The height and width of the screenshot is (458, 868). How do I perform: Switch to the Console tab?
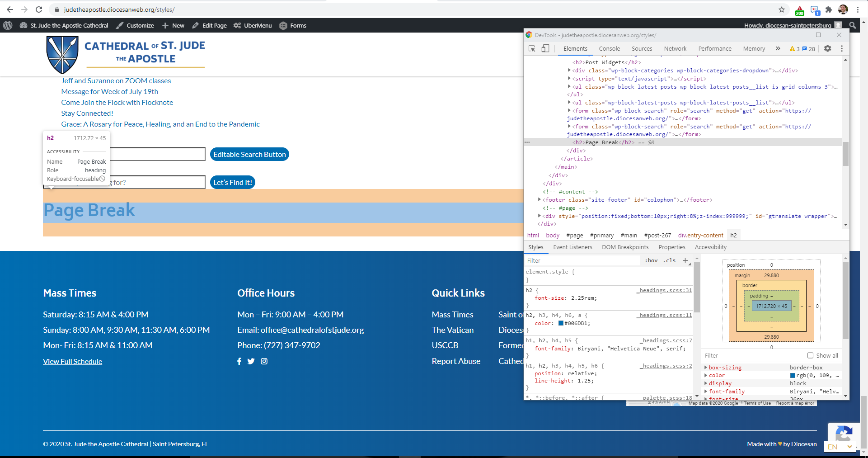tap(609, 49)
